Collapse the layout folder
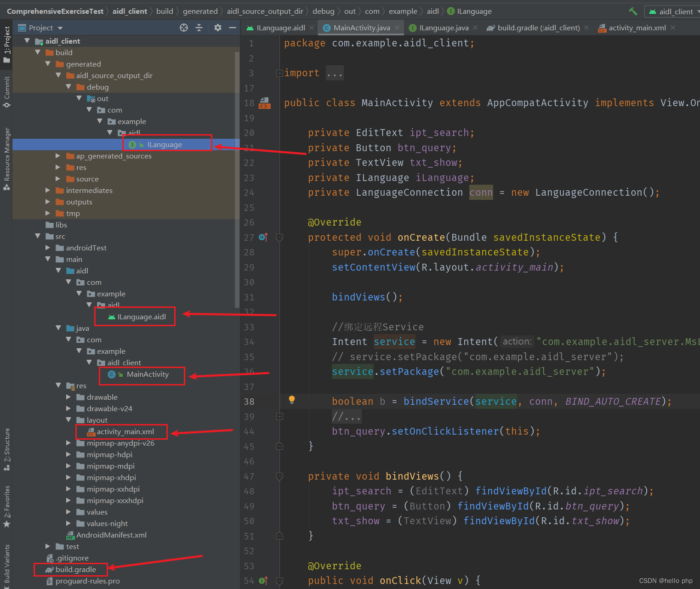 (x=68, y=420)
